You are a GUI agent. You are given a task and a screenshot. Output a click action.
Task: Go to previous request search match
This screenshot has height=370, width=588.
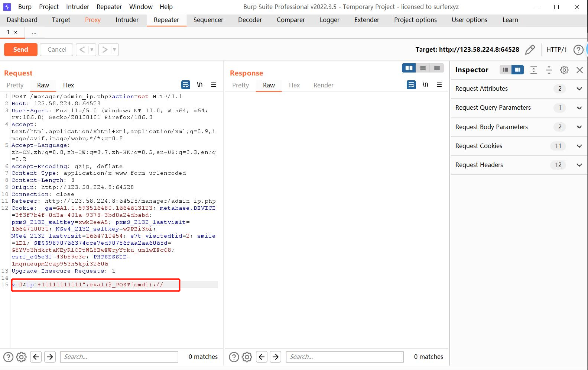click(x=36, y=357)
